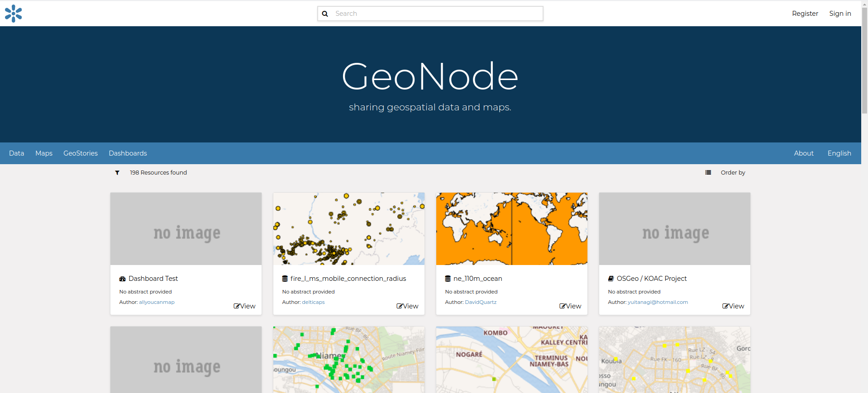Expand the Order by dropdown

733,173
